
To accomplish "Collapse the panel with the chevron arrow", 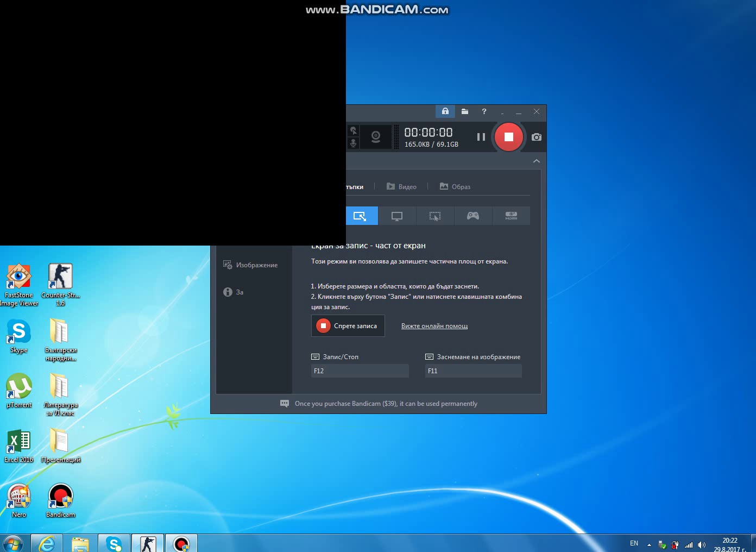I will click(537, 161).
